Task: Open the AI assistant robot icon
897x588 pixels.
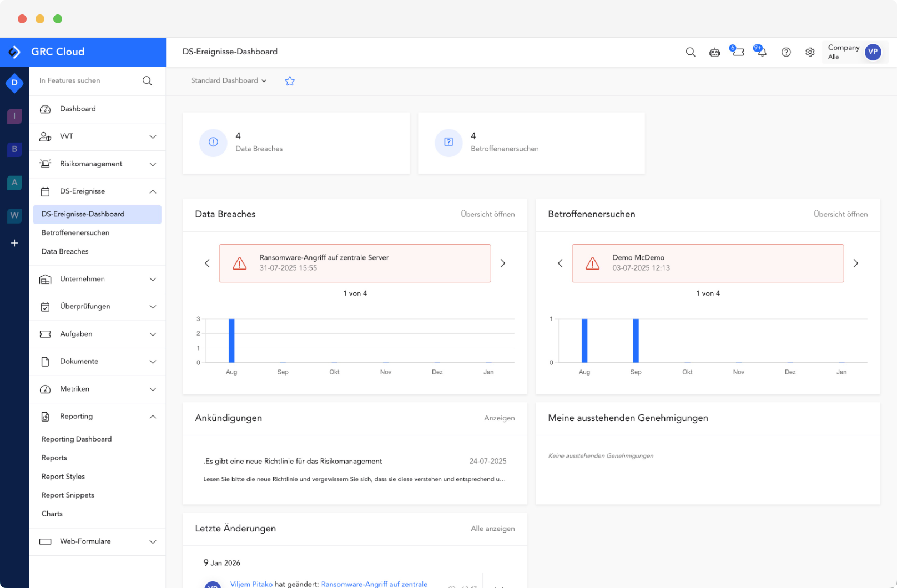Action: click(x=714, y=52)
